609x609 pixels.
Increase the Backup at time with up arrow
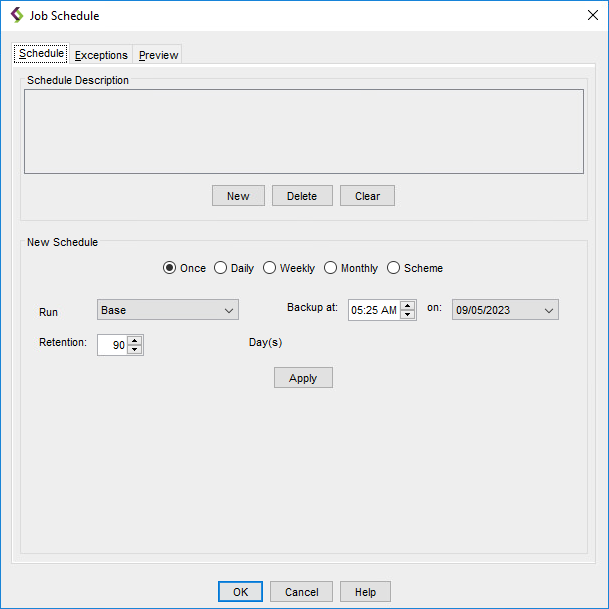coord(407,306)
